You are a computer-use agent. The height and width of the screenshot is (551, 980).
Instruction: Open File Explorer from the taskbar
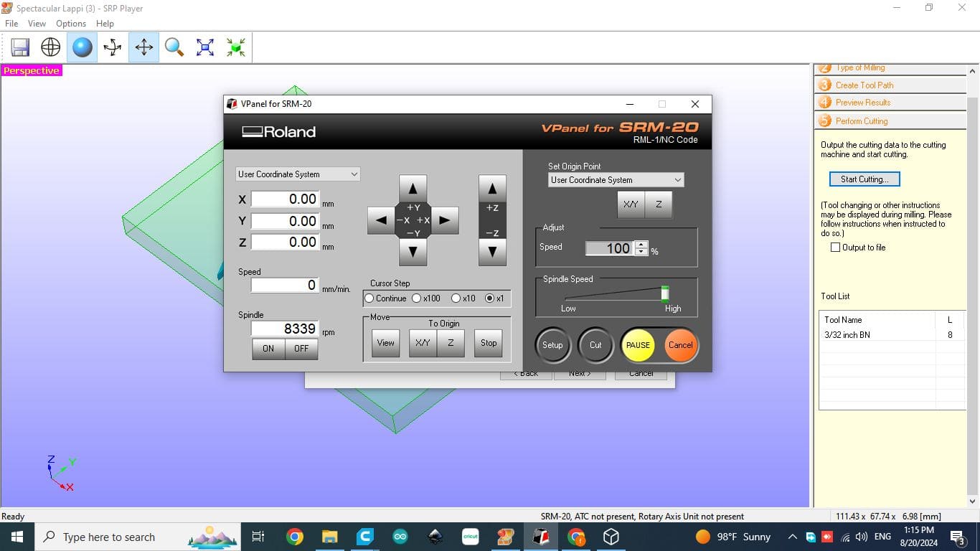pyautogui.click(x=329, y=537)
